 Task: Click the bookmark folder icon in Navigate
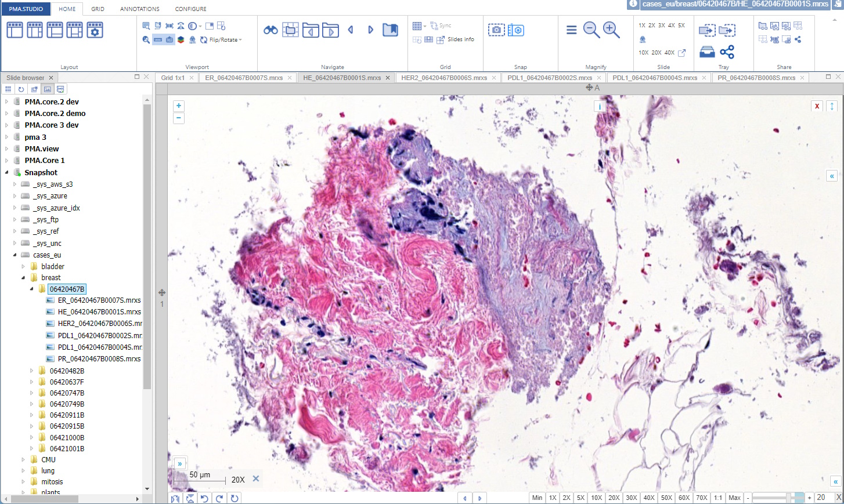point(390,30)
